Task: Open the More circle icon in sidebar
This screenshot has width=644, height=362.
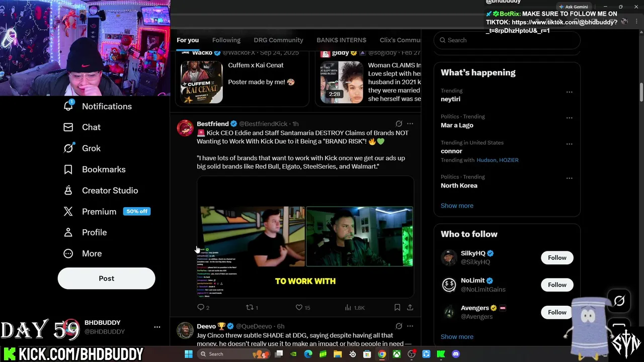Action: (68, 253)
